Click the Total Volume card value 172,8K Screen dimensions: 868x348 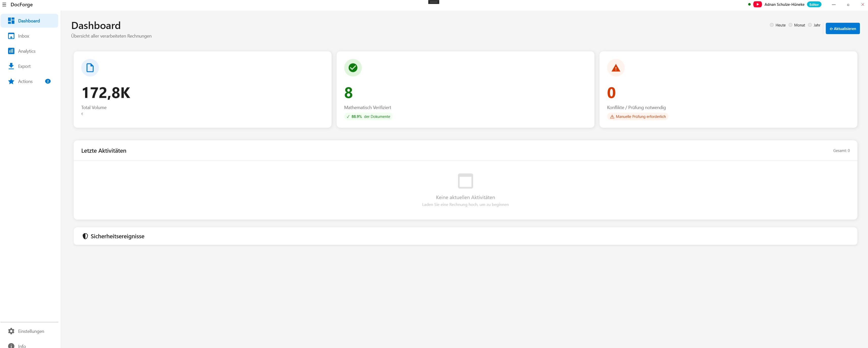[x=106, y=93]
